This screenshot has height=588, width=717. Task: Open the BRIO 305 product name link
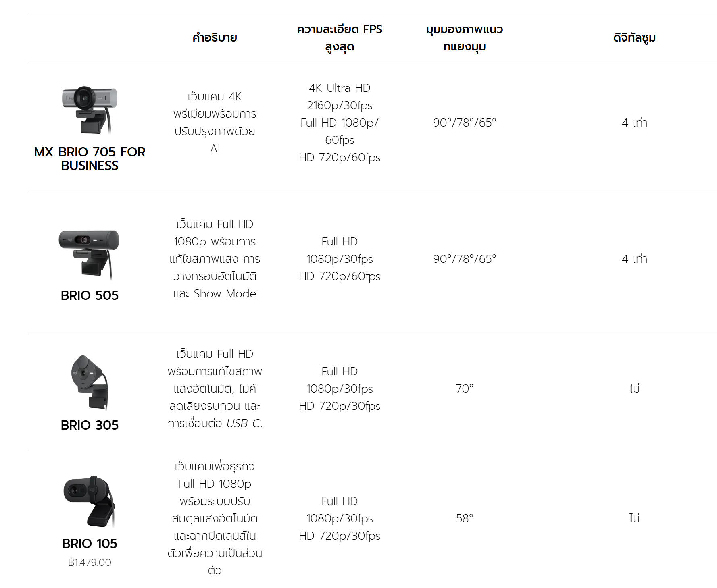[90, 425]
